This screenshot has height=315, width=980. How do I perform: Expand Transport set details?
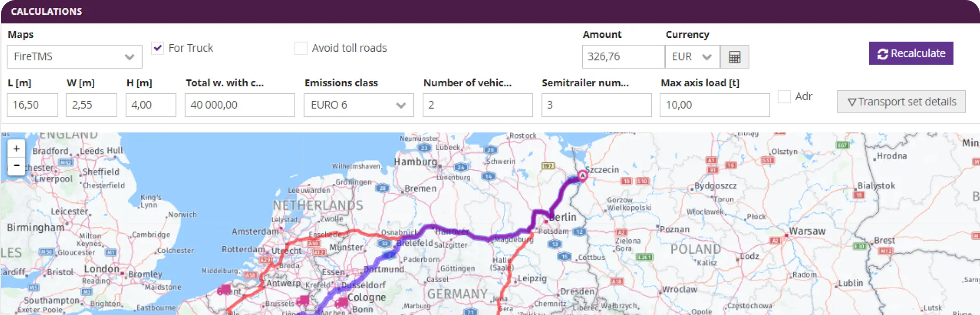(901, 101)
